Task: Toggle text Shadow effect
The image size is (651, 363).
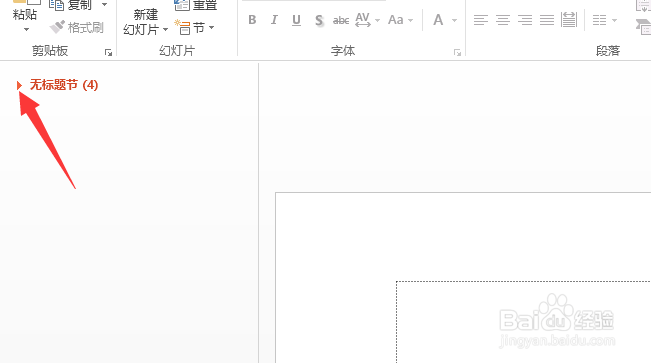Action: pyautogui.click(x=318, y=20)
